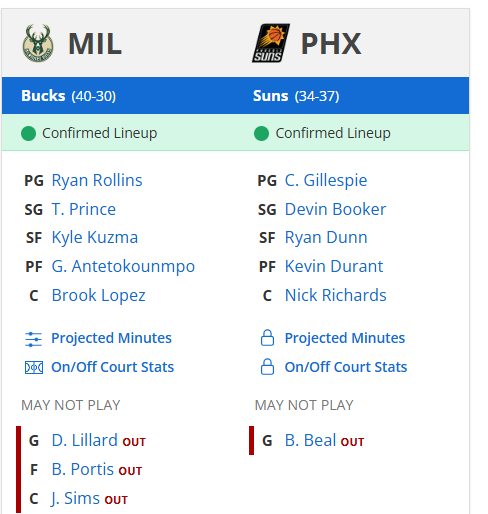Screen dimensions: 488x514
Task: Click the lock icon beside Suns Projected Minutes
Action: coord(267,338)
